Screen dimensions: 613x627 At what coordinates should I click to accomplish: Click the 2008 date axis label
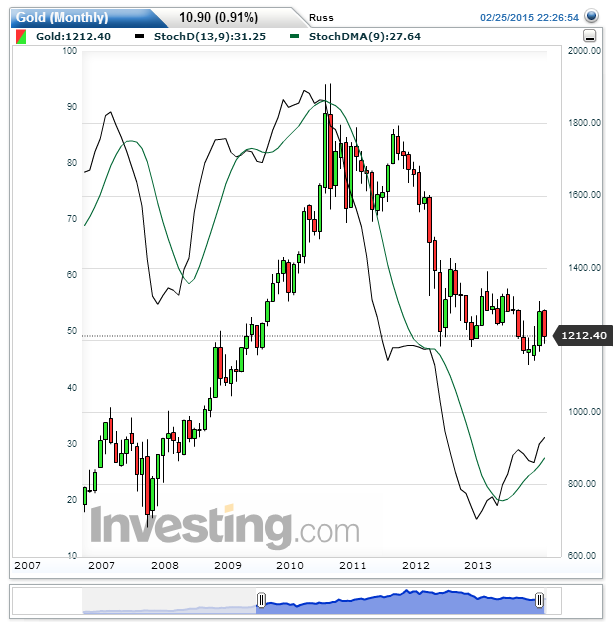point(165,565)
